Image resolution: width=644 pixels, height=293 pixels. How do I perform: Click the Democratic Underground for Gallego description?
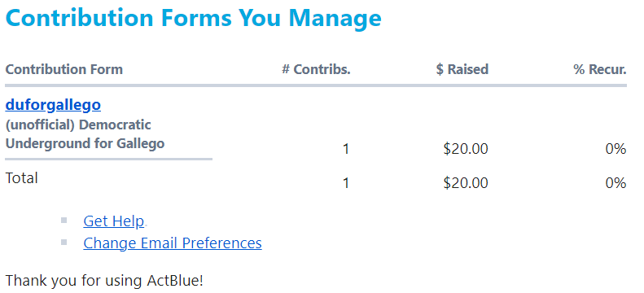click(x=85, y=134)
